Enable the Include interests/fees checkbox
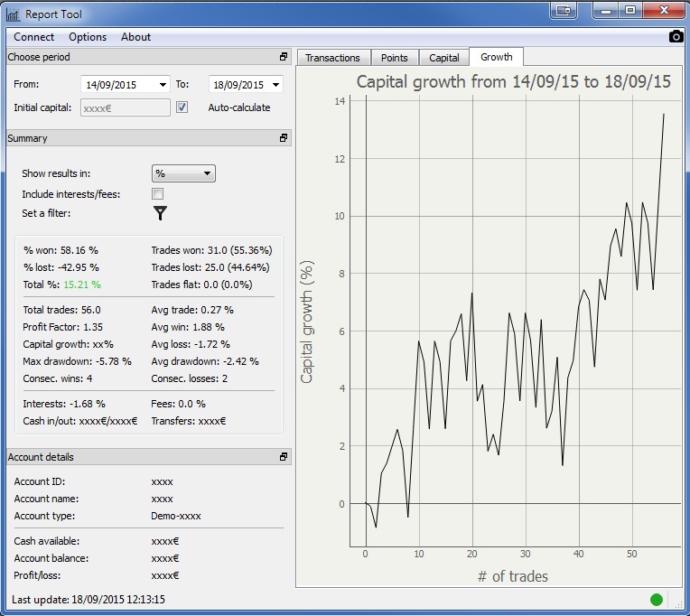Image resolution: width=690 pixels, height=616 pixels. point(158,194)
